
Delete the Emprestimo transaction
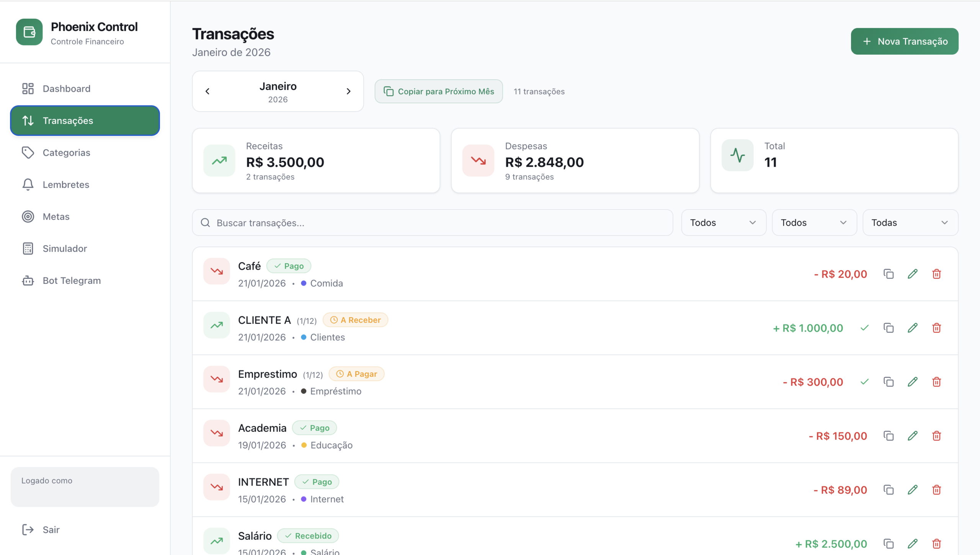(937, 382)
